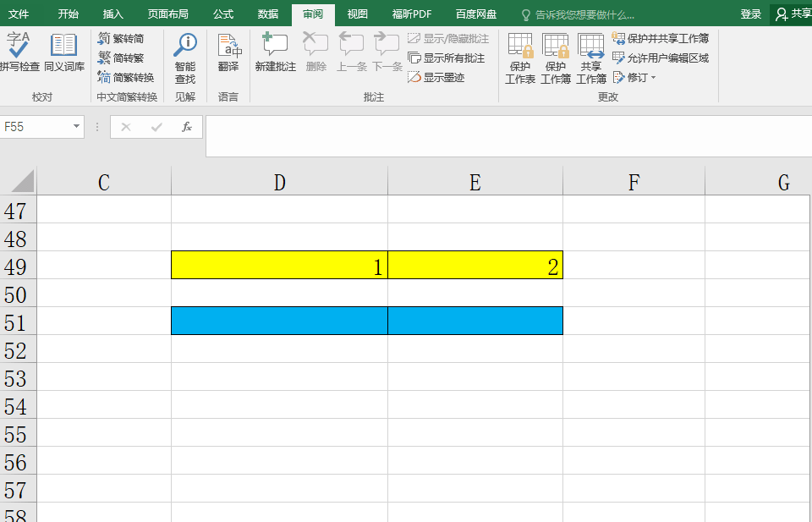The width and height of the screenshot is (812, 522).
Task: Open the fx insert function dialog
Action: pyautogui.click(x=187, y=127)
